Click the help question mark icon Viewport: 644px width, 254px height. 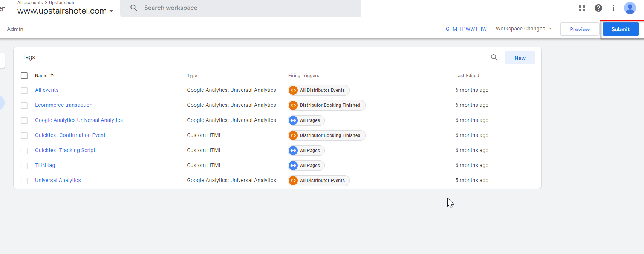598,8
